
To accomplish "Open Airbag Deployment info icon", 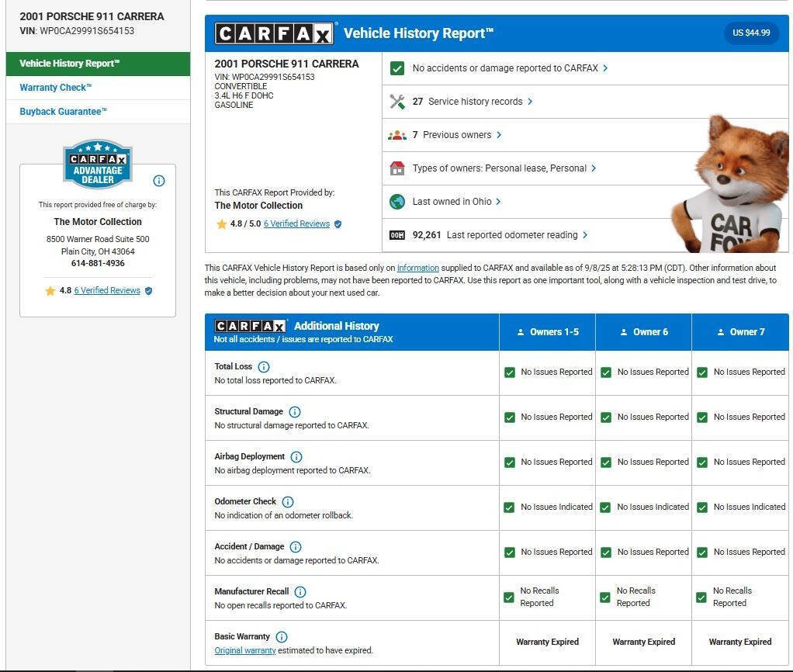I will point(296,457).
